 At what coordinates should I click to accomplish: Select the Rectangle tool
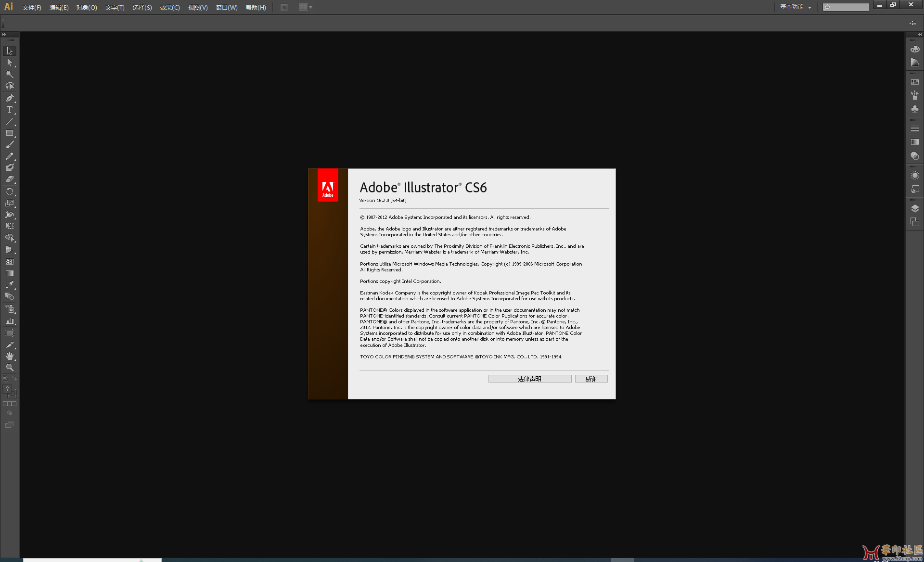pyautogui.click(x=9, y=133)
